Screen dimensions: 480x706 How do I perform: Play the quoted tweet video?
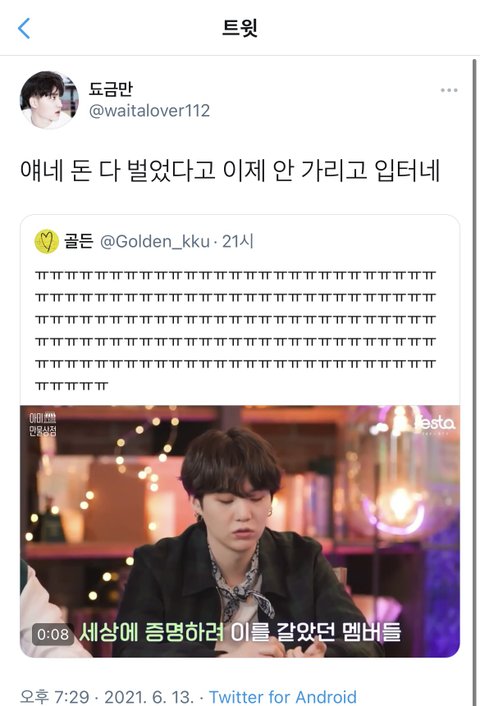[240, 531]
